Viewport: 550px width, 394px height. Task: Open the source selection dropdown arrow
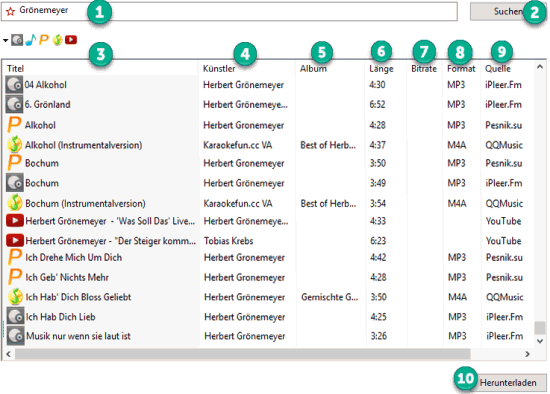click(5, 40)
